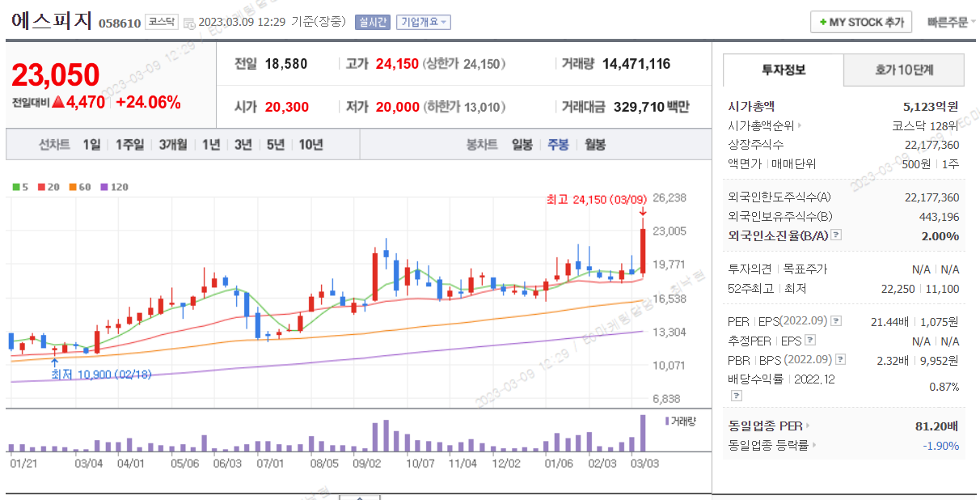Click the 외국인보유주식수 value 443,196
Viewport: 980px width, 500px height.
[x=939, y=216]
